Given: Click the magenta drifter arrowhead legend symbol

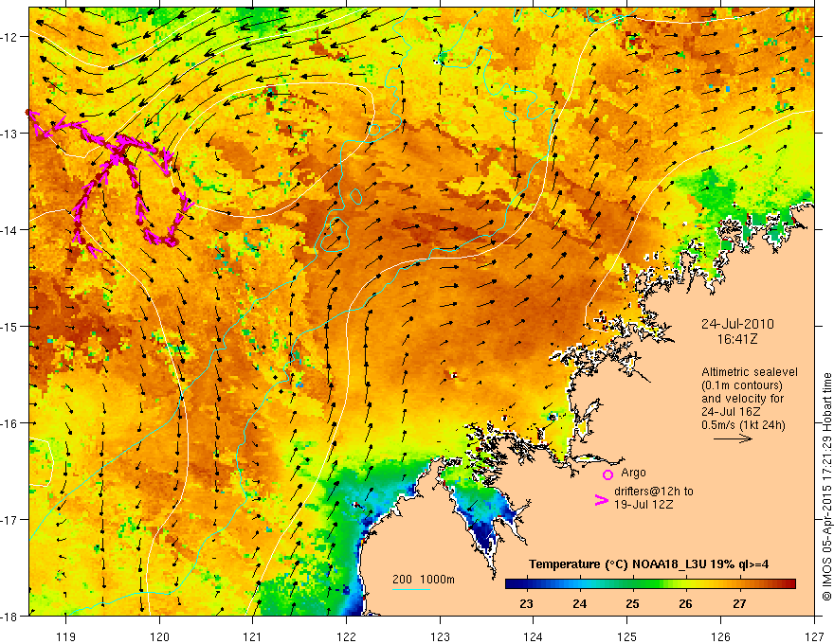Looking at the screenshot, I should 601,500.
